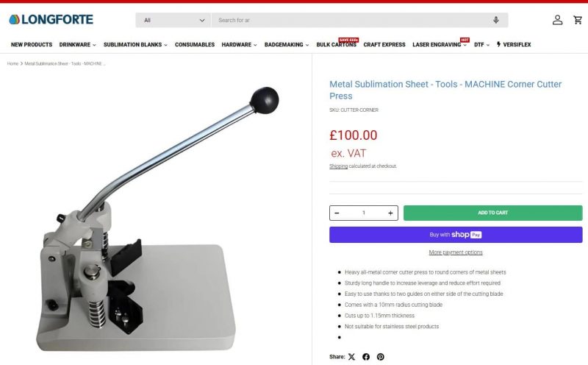
Task: Open the New Products menu item
Action: (x=32, y=44)
